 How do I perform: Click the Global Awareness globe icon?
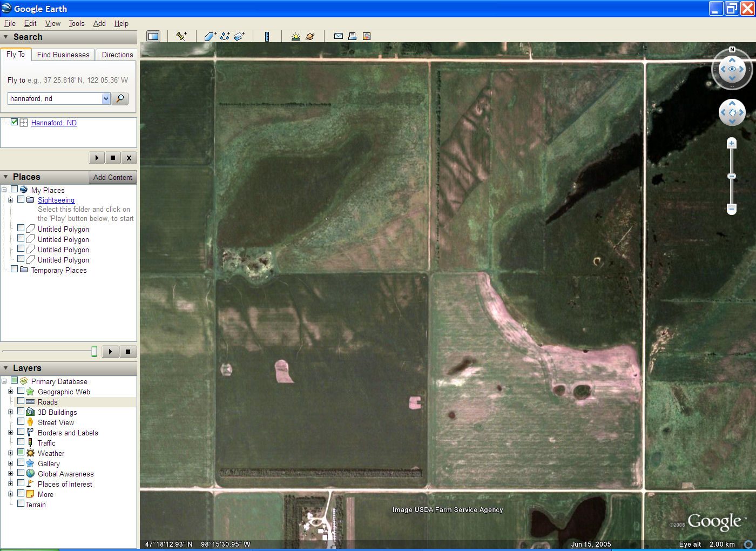pos(30,473)
